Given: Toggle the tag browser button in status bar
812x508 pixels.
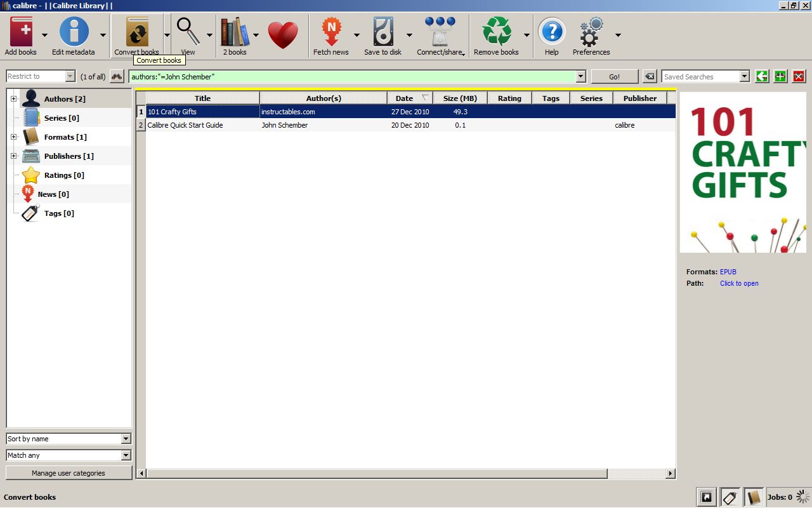Looking at the screenshot, I should pyautogui.click(x=730, y=497).
